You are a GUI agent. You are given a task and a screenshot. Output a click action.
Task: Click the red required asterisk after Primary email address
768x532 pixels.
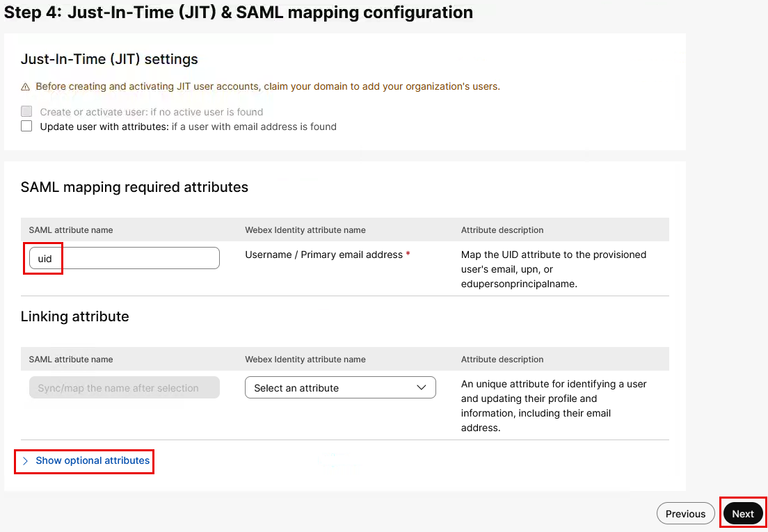pos(408,255)
